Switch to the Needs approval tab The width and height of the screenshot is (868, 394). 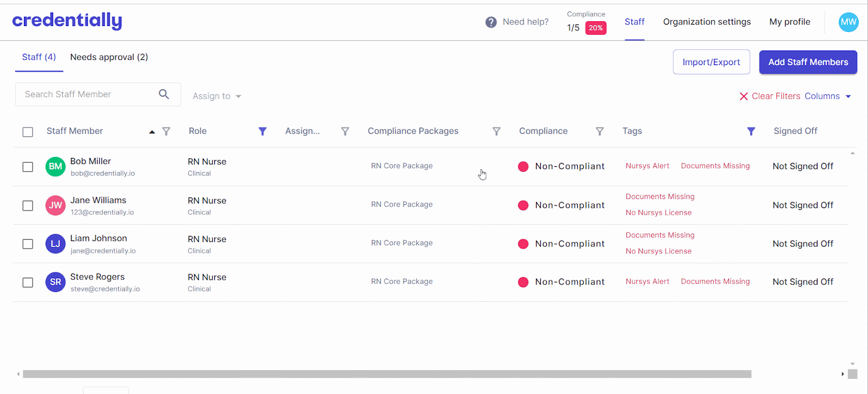click(109, 57)
